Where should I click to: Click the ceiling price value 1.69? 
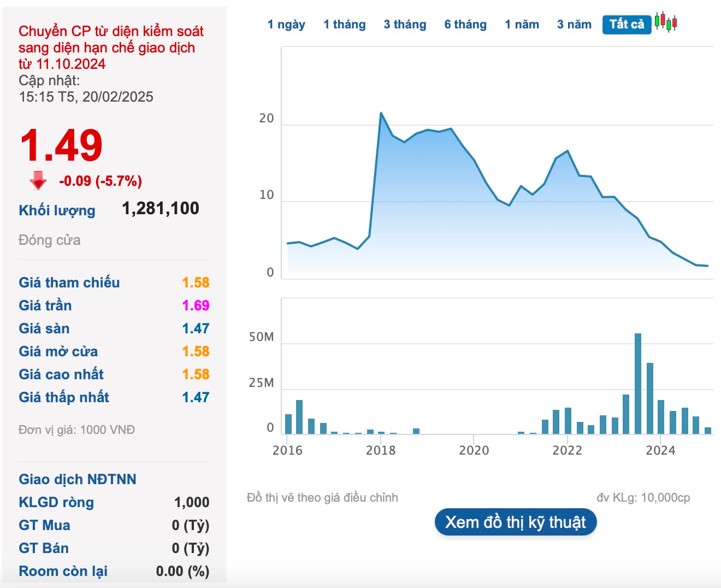196,305
